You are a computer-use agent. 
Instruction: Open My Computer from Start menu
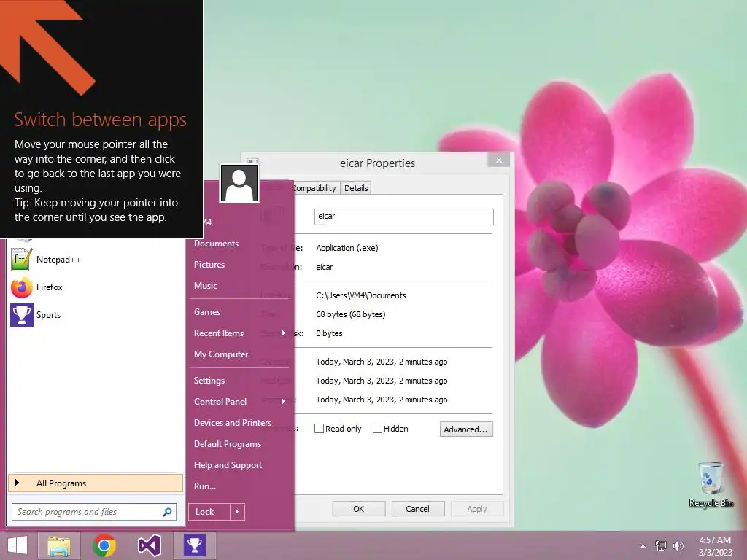click(x=221, y=354)
